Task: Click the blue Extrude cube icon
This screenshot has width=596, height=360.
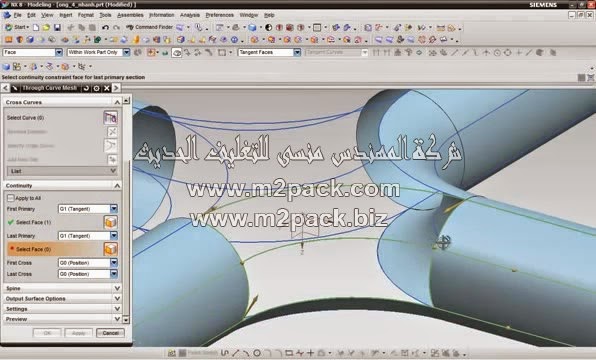Action: click(x=30, y=40)
